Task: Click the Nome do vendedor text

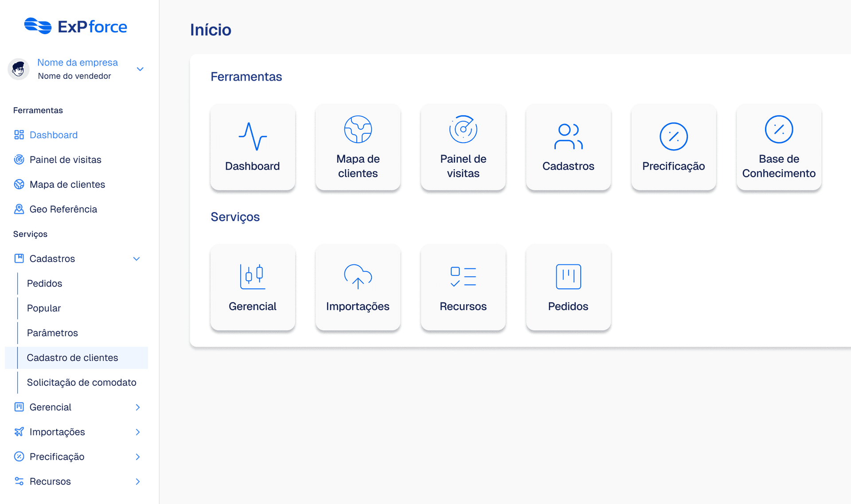Action: pos(74,76)
